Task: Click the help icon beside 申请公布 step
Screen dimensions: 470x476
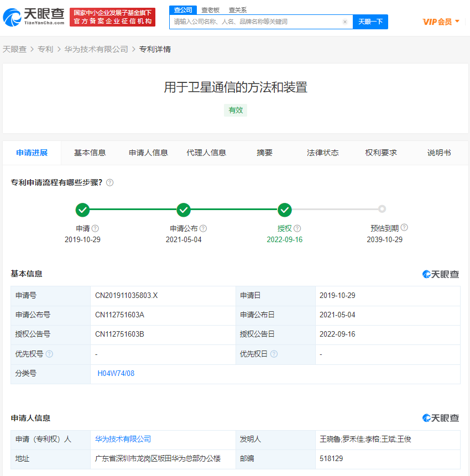Action: (203, 228)
